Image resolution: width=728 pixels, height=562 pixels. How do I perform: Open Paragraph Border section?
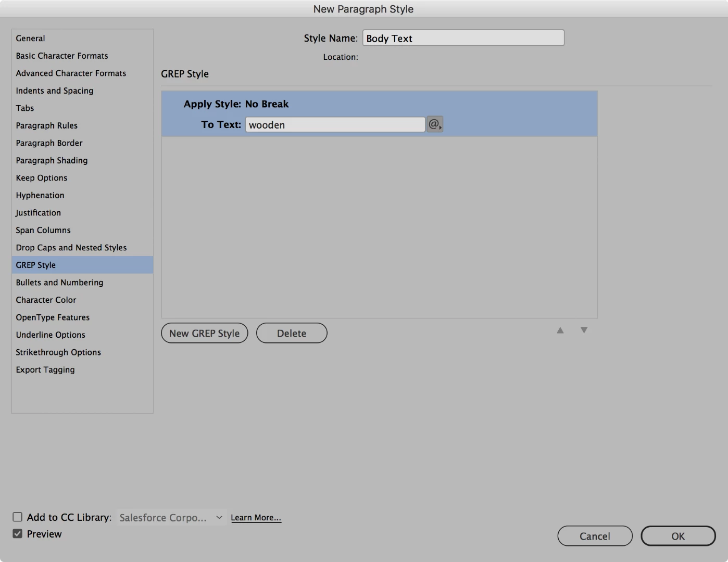(82, 143)
